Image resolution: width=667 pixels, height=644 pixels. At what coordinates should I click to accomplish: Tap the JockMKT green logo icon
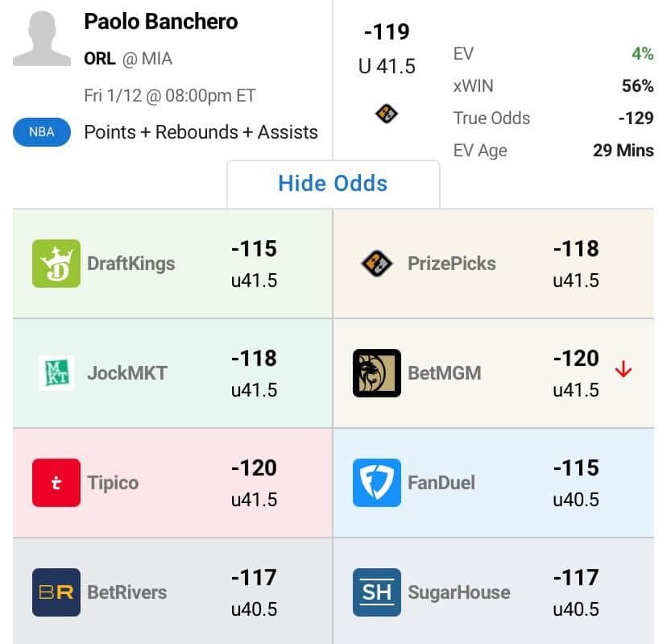point(56,373)
